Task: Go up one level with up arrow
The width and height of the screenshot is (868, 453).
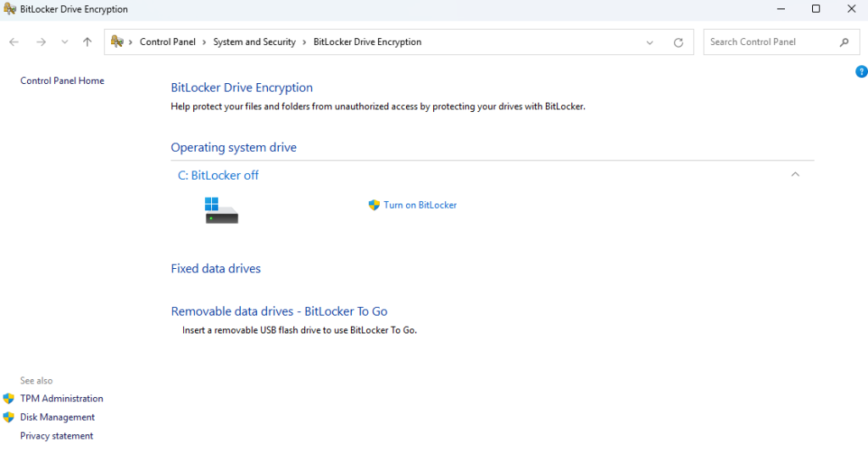Action: [x=87, y=42]
